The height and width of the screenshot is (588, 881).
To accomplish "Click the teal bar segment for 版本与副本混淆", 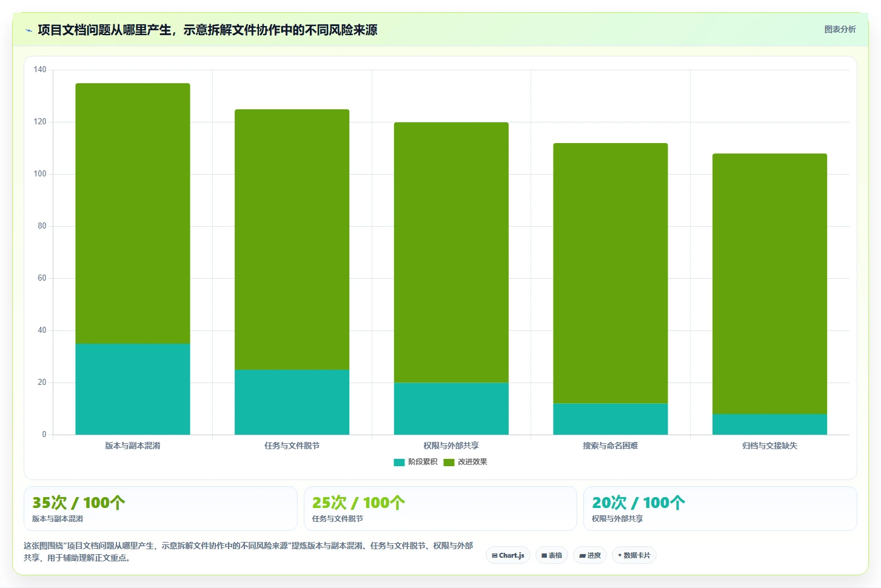I will pyautogui.click(x=133, y=389).
